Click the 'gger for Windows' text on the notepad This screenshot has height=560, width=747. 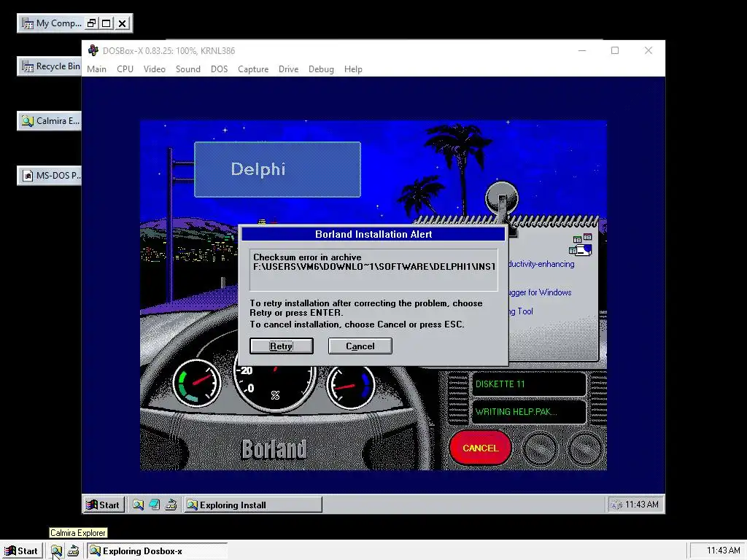click(x=540, y=292)
